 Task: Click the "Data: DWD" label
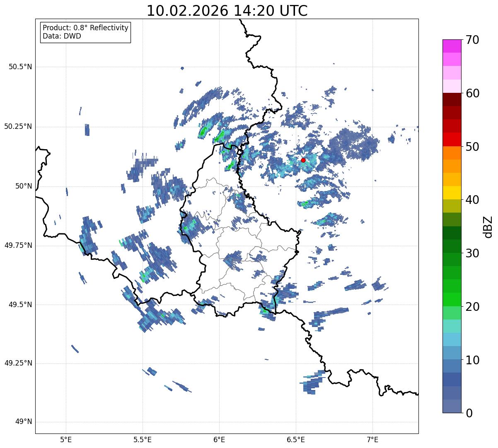point(62,36)
